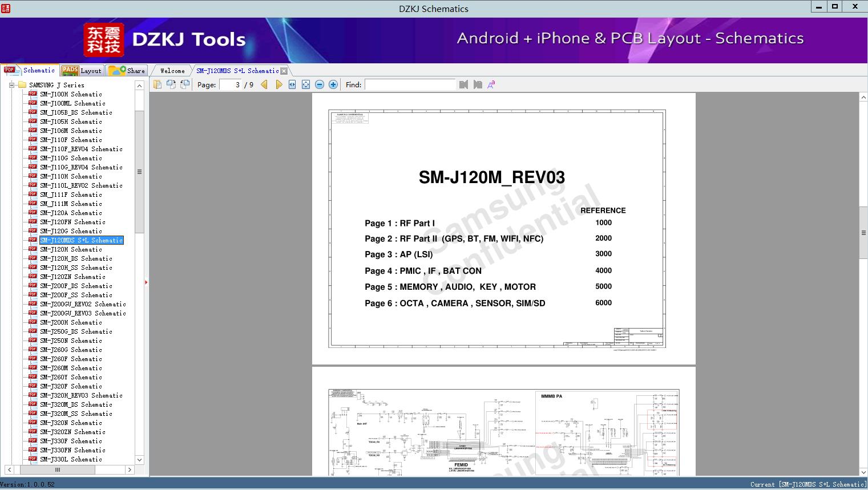Open SM-J200F_DS Schematic
Viewport: 868px width, 490px height.
coord(76,286)
